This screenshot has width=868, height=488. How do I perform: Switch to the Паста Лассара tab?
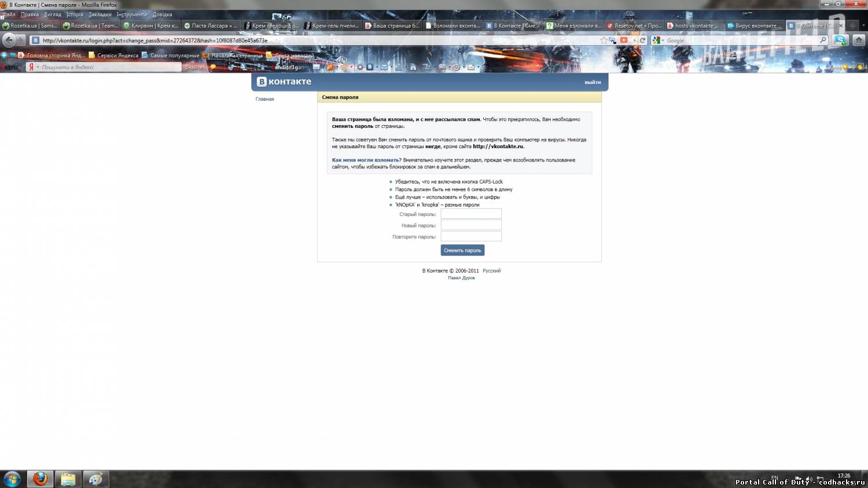pos(211,25)
